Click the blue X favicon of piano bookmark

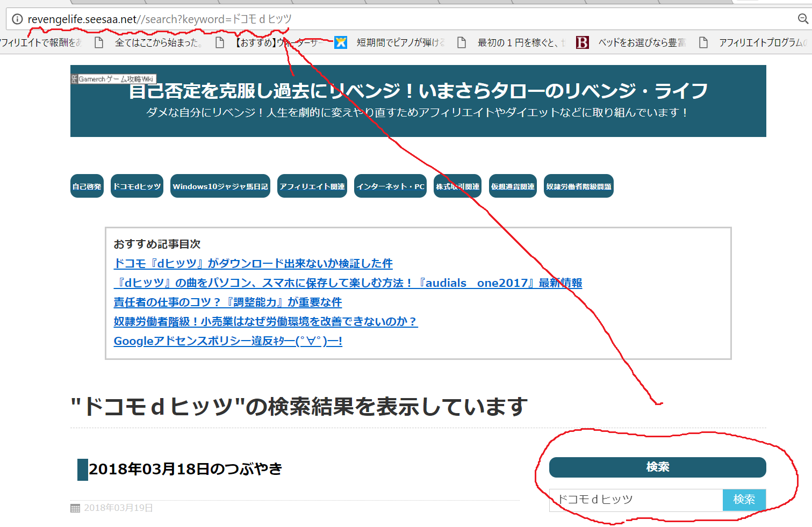[341, 42]
